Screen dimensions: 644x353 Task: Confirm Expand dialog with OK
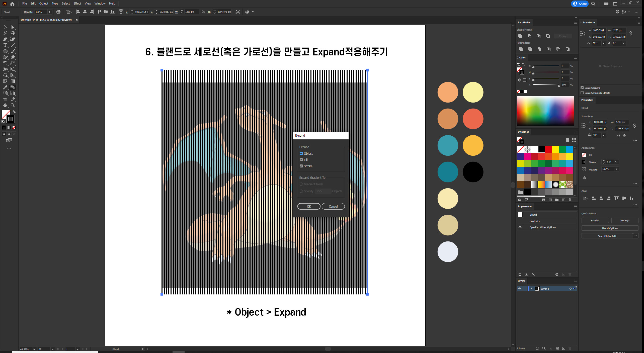click(309, 206)
